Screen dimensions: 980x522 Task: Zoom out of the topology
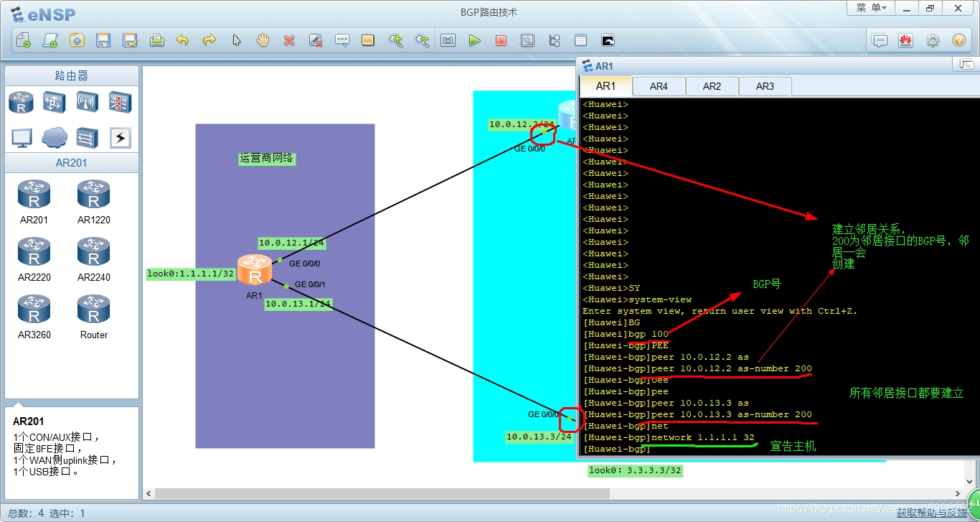pos(422,40)
